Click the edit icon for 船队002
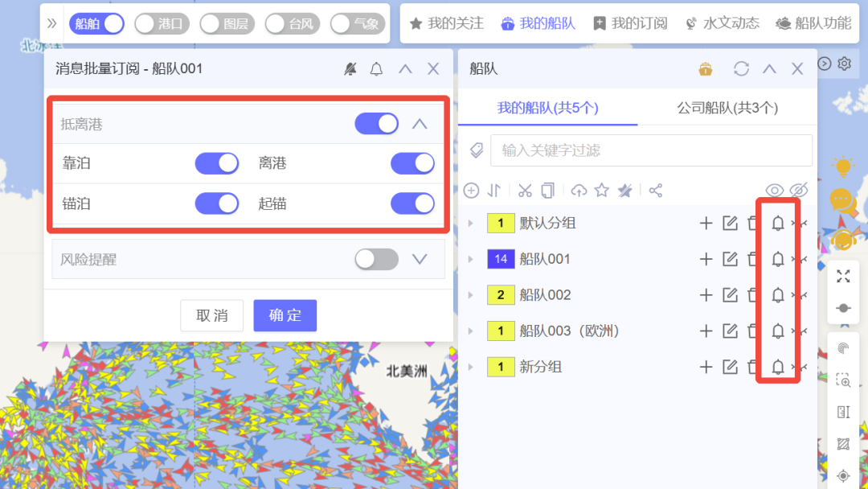The image size is (868, 489). click(730, 295)
